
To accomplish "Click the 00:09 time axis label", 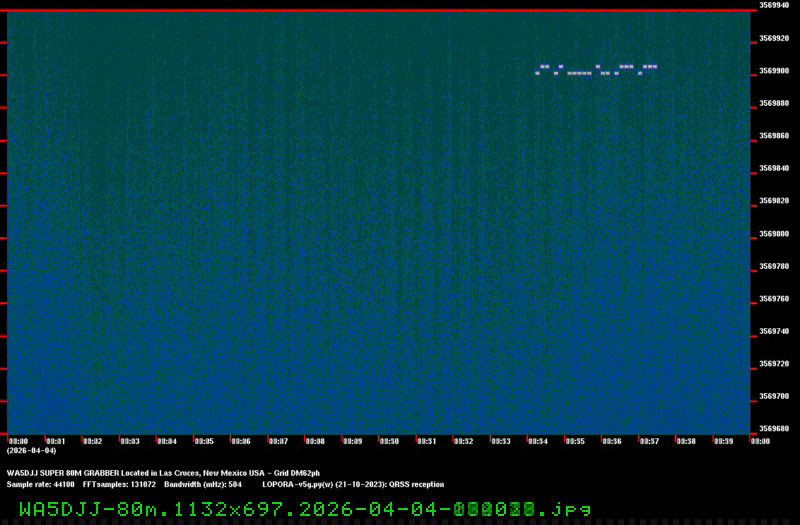I will [x=351, y=441].
